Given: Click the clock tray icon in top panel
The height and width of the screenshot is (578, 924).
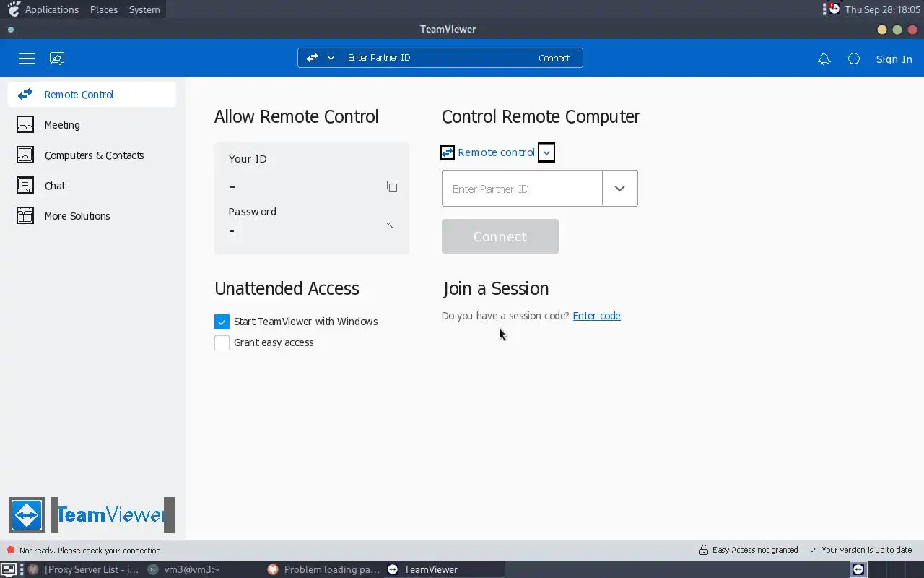Looking at the screenshot, I should coord(834,9).
